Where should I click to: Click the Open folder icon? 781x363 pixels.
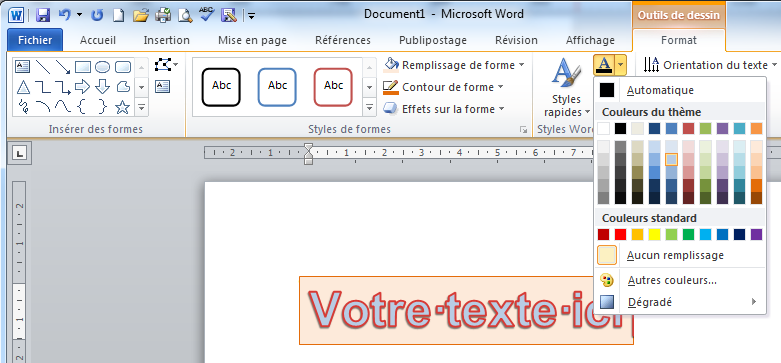click(141, 15)
